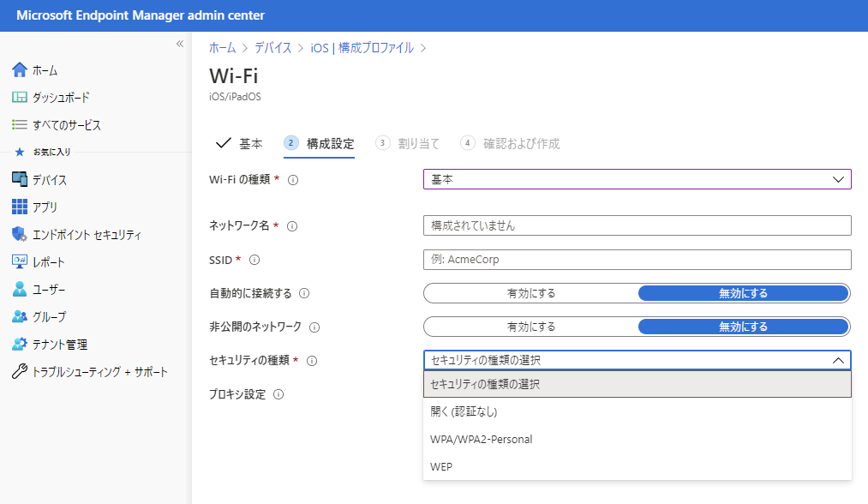The width and height of the screenshot is (868, 504).
Task: Click info icon next to プロキシ設定
Action: pos(279,394)
